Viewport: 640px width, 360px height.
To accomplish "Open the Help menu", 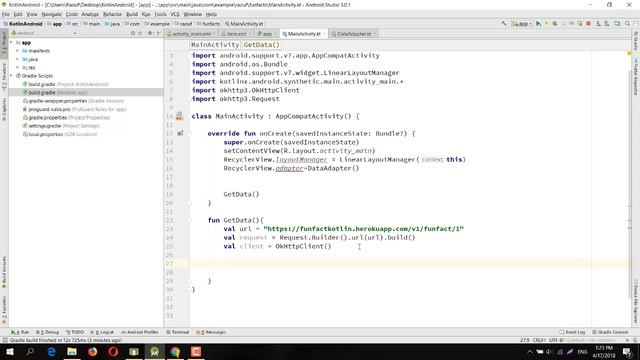I will click(211, 14).
